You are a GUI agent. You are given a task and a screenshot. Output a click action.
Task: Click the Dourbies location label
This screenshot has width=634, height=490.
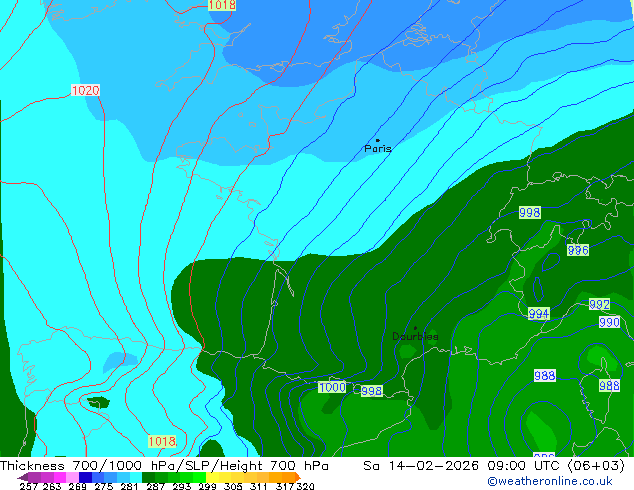coord(415,336)
